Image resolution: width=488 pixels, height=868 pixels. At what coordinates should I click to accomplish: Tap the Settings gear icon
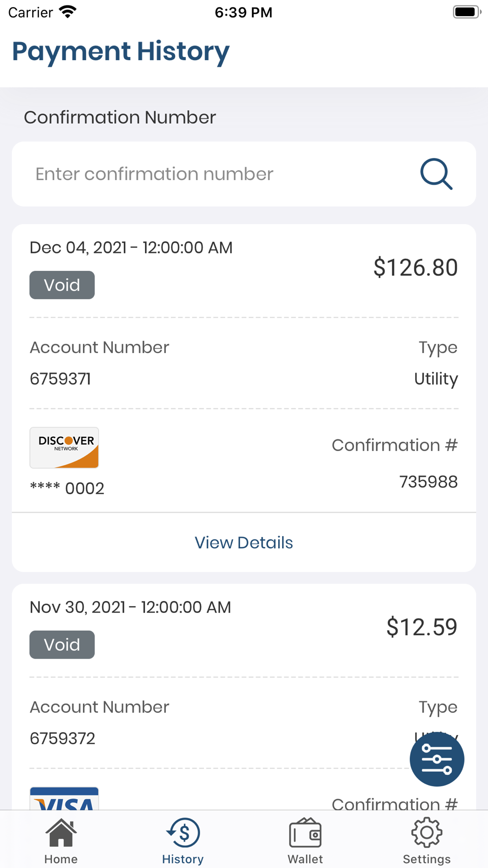click(427, 833)
